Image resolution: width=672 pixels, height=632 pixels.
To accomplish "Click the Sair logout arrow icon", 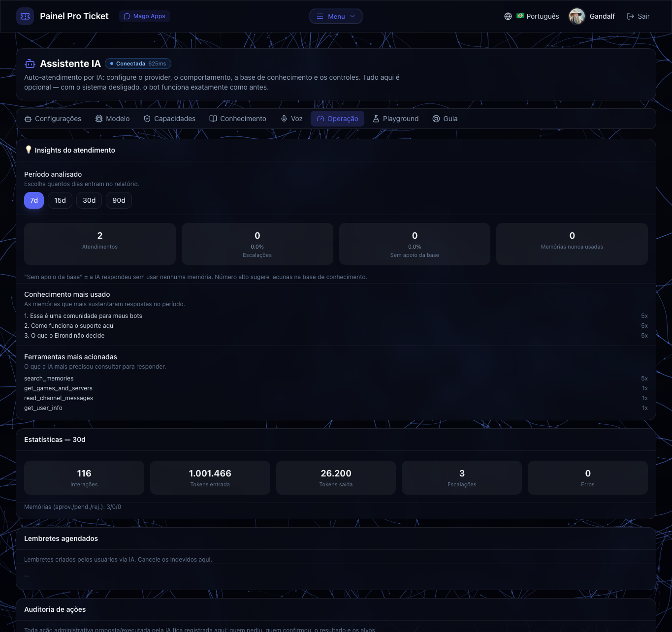I will click(x=630, y=16).
